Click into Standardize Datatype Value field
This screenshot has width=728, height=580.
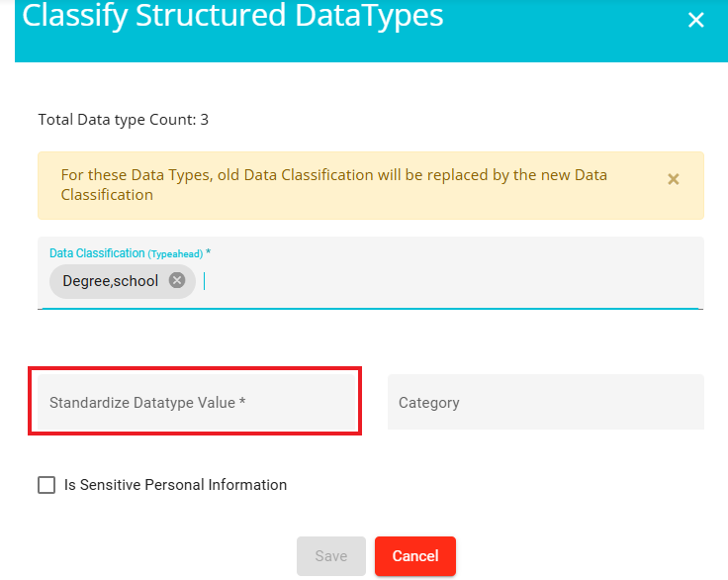tap(196, 402)
